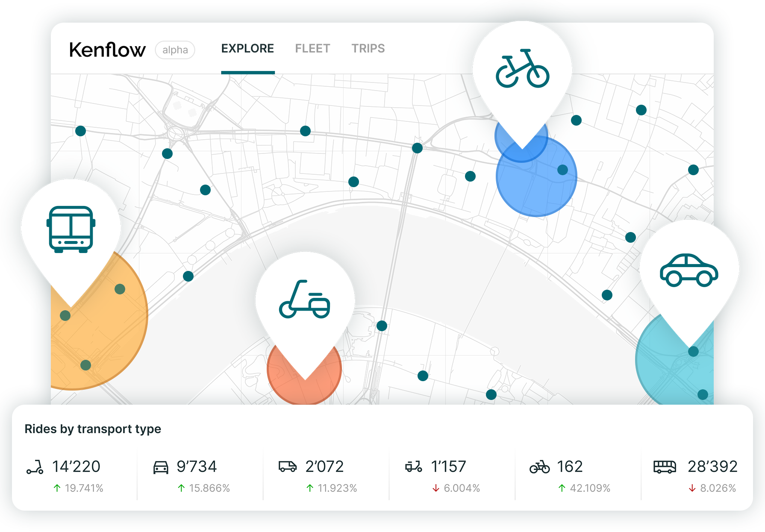Click the 42.109% bicycle growth figure
Image resolution: width=765 pixels, height=532 pixels.
[590, 488]
